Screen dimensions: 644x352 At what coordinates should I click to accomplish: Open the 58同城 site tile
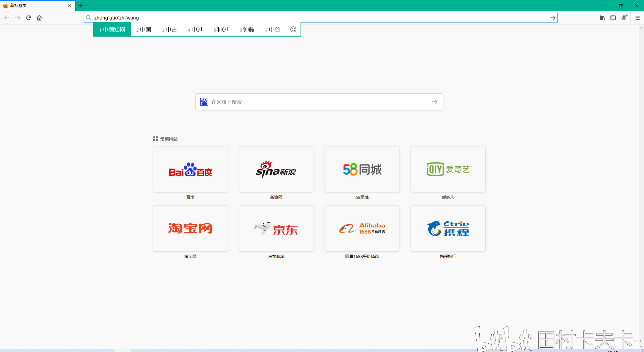362,169
